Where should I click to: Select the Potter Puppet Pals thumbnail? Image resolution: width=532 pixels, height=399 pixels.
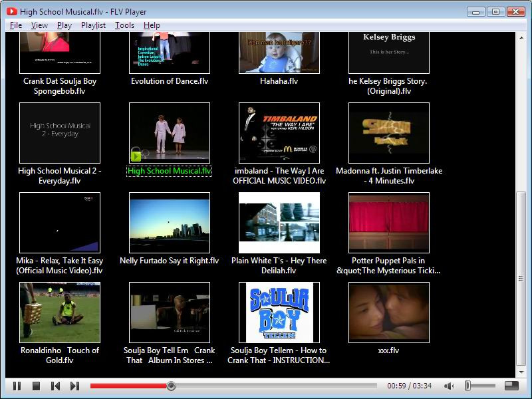click(x=389, y=223)
